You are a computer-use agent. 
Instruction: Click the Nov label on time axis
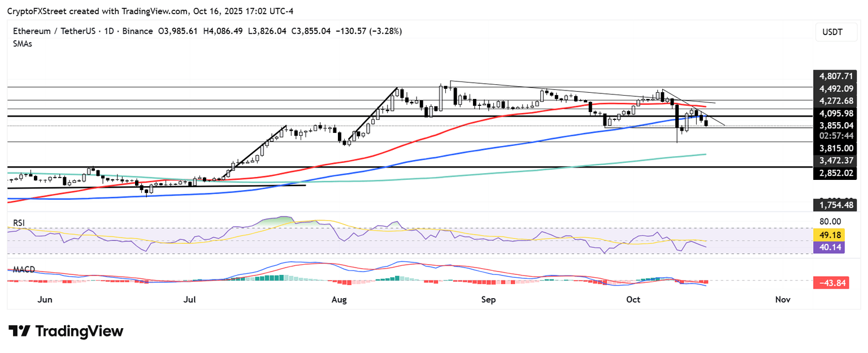tap(783, 299)
